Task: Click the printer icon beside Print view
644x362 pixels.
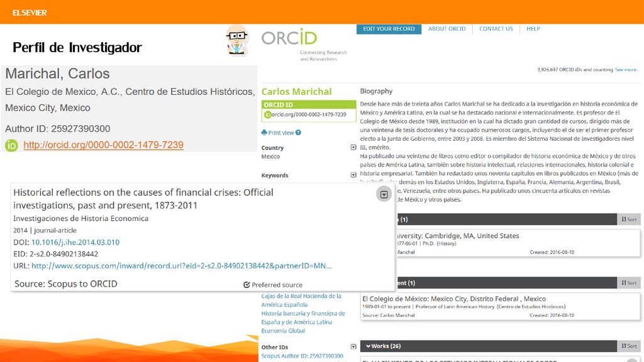Action: [264, 133]
